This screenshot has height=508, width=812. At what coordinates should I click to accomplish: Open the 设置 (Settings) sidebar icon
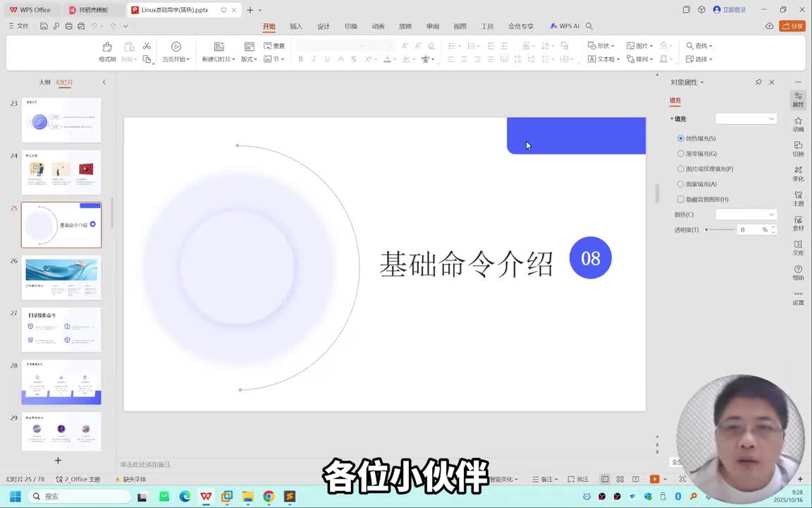click(798, 298)
